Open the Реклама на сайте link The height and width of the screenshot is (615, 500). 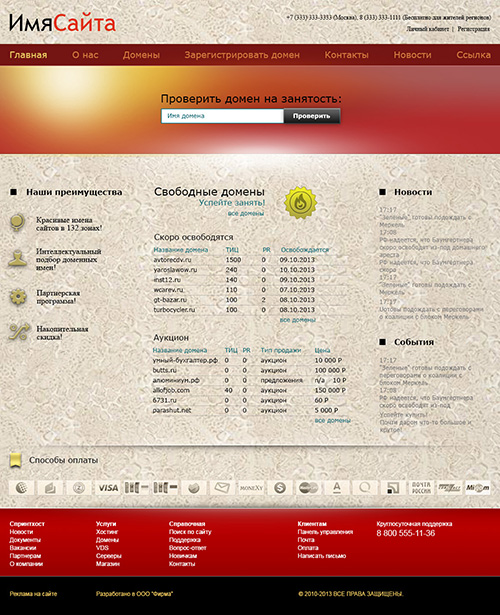(33, 594)
